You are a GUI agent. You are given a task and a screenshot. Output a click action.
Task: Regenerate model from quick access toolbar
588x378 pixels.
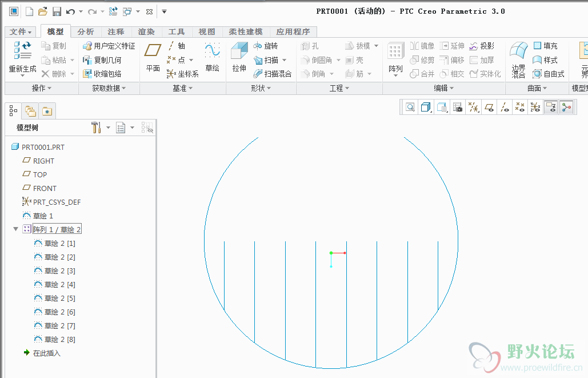(113, 11)
